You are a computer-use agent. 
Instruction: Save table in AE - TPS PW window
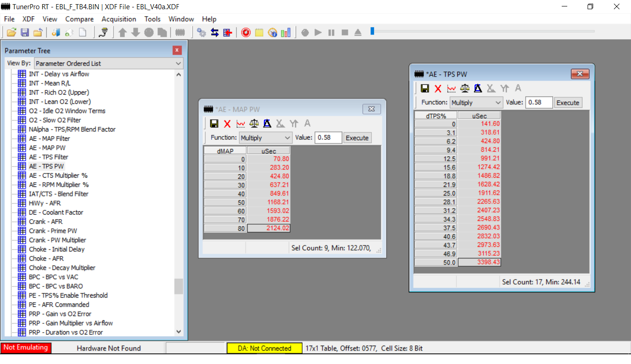coord(425,89)
